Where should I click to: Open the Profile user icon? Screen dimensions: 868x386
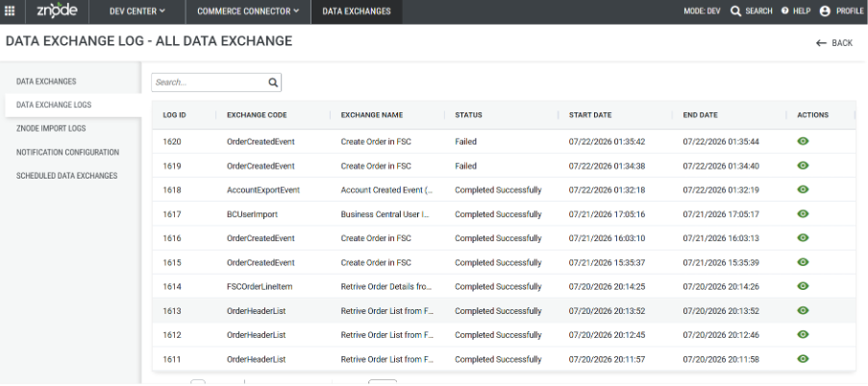(825, 12)
